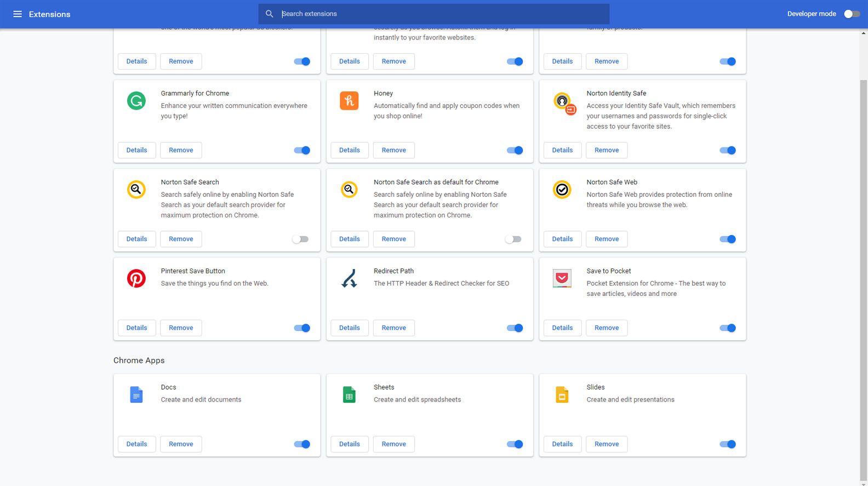Click the Slides app icon
This screenshot has height=486, width=868.
coord(562,394)
